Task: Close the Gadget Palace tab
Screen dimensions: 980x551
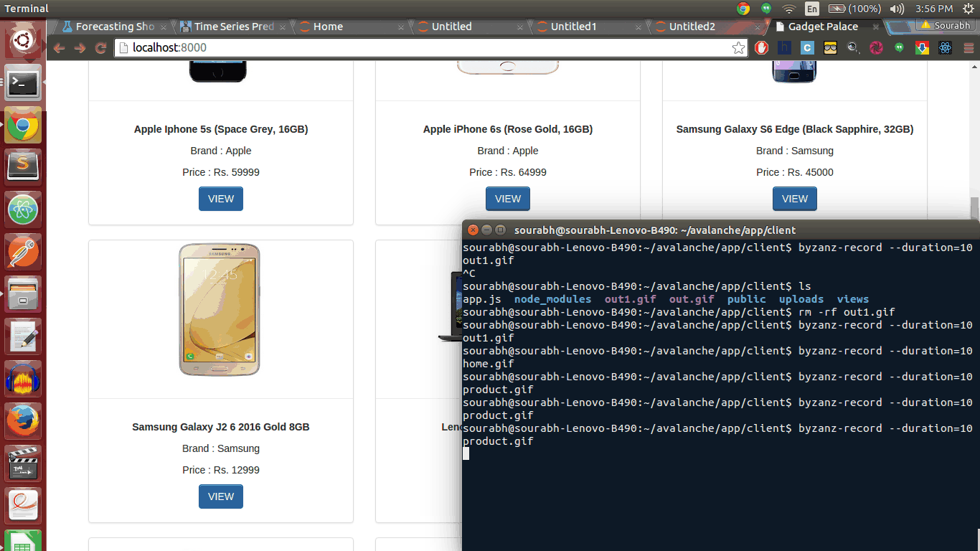Action: click(877, 27)
